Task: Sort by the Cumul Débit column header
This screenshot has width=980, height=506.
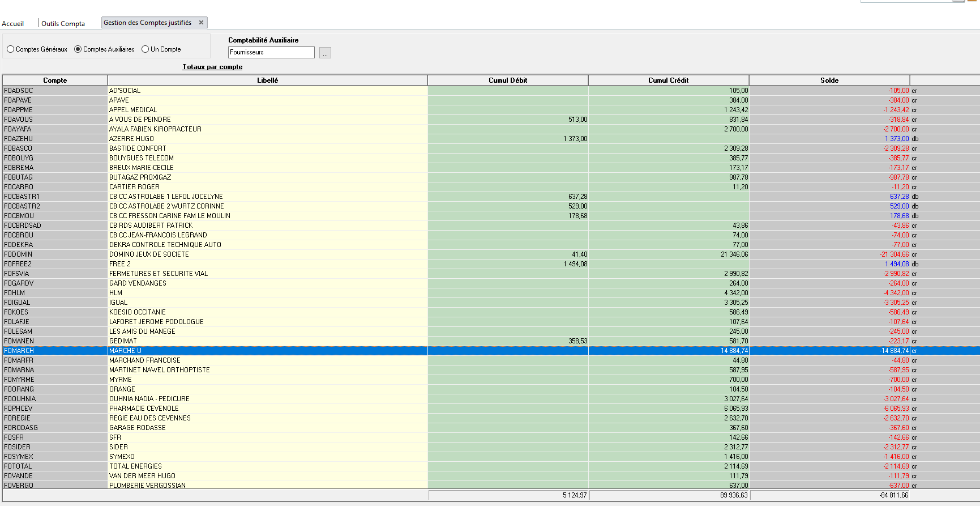Action: pos(508,80)
